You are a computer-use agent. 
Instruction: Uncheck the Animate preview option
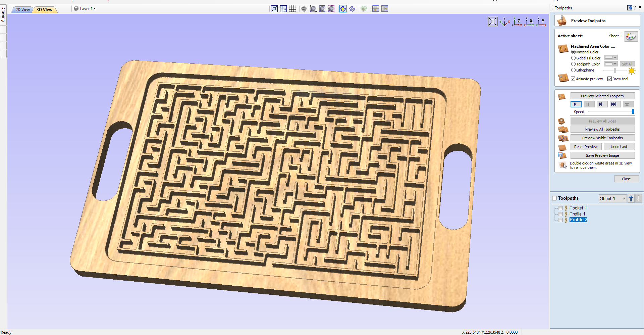pos(573,79)
